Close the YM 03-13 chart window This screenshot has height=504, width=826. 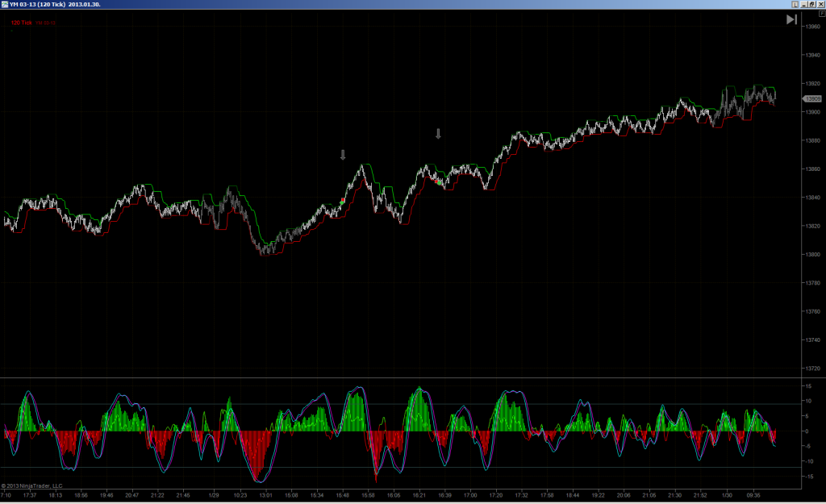(x=820, y=4)
